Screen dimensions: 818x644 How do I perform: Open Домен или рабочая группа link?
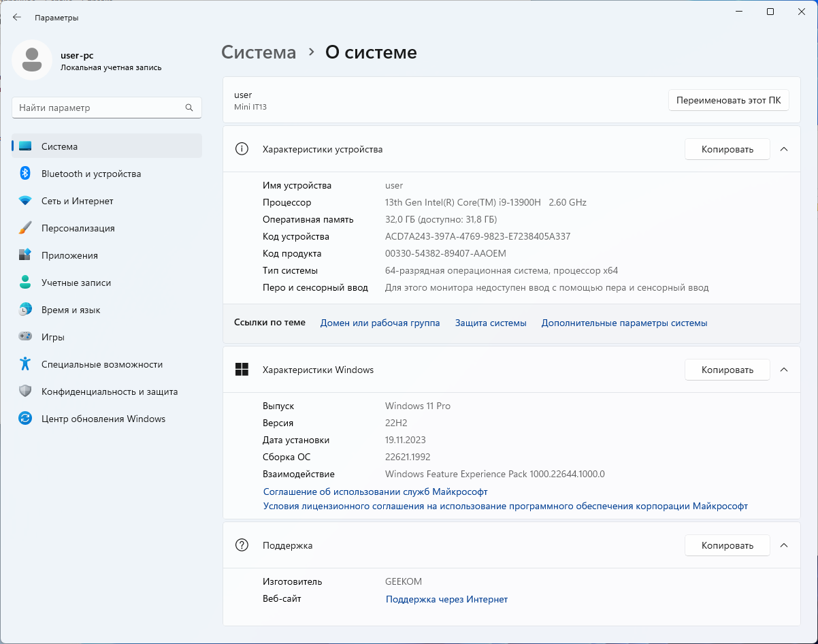pyautogui.click(x=380, y=323)
